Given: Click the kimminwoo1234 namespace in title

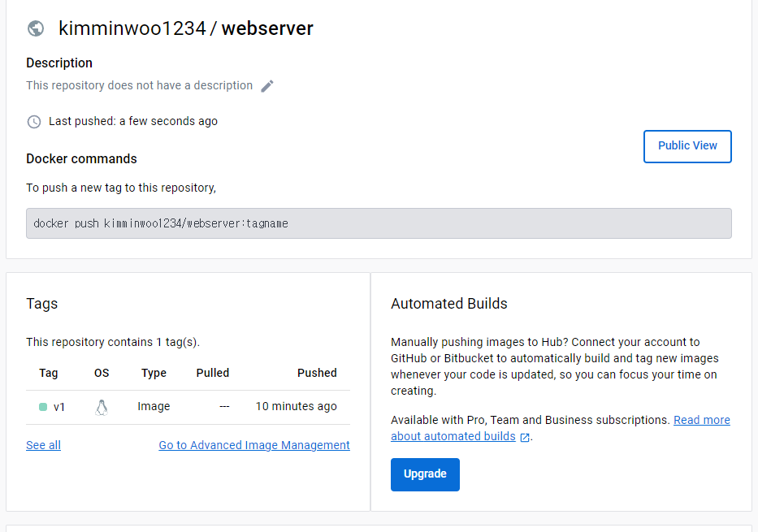Looking at the screenshot, I should [x=132, y=28].
